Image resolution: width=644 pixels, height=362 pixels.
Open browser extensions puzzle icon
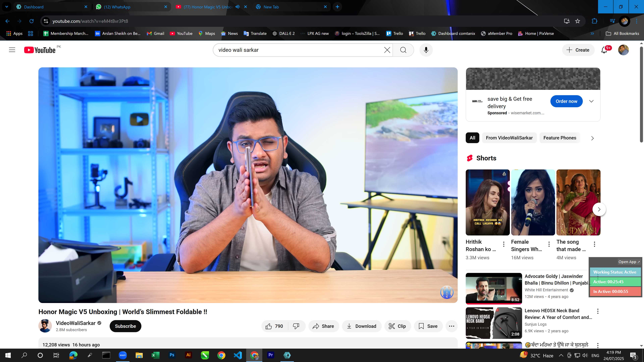coord(595,21)
